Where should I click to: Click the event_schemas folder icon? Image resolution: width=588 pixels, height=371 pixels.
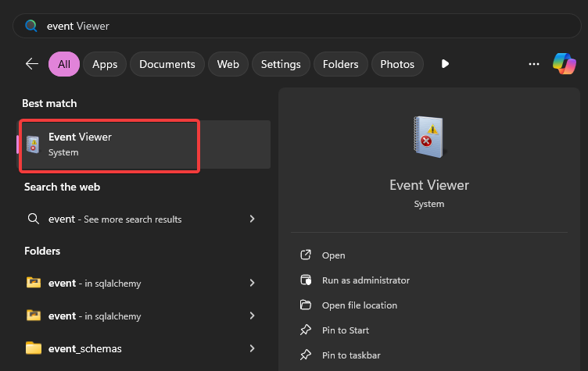(34, 348)
